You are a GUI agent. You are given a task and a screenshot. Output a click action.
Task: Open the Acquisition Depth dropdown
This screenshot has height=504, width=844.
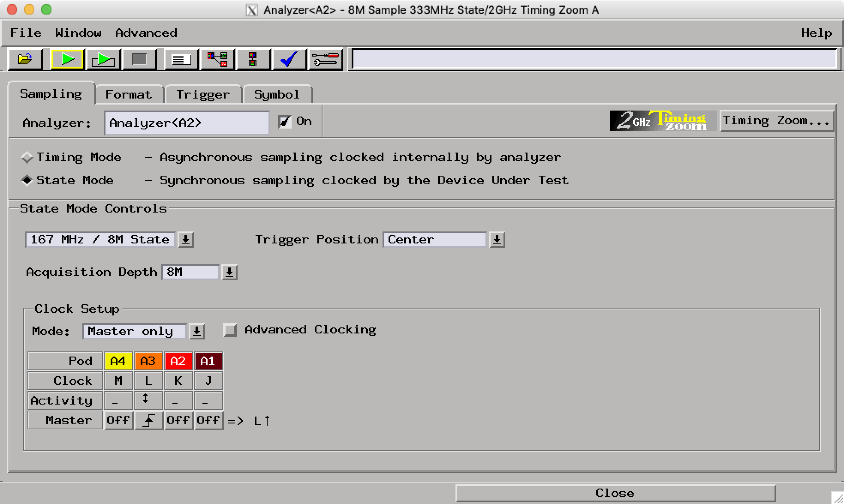pyautogui.click(x=229, y=272)
